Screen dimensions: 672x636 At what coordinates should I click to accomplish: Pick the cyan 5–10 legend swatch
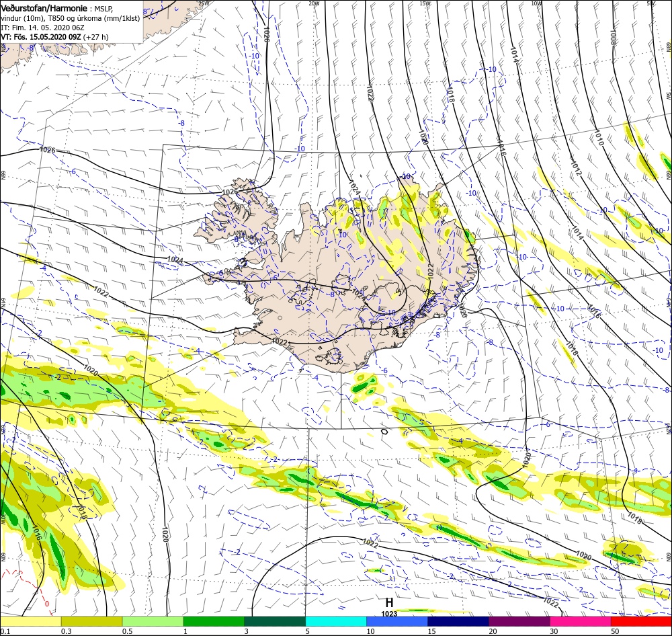tap(336, 621)
